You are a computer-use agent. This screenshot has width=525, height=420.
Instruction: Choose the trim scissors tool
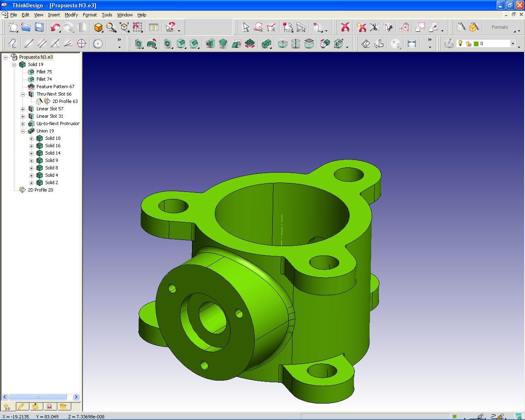pos(374,27)
